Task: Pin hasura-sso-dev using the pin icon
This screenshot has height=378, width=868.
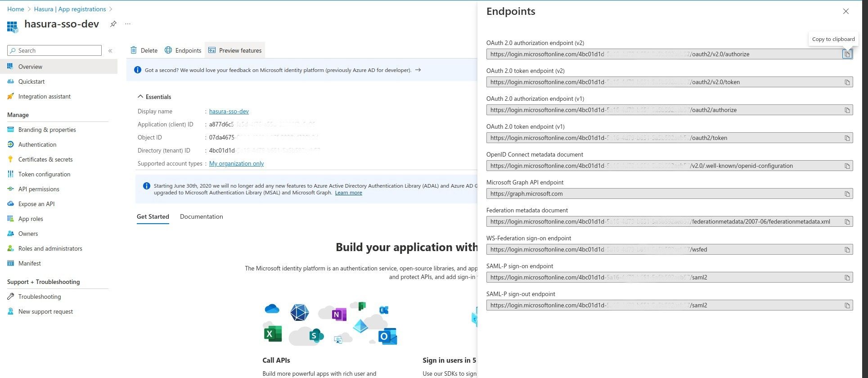Action: pos(113,24)
